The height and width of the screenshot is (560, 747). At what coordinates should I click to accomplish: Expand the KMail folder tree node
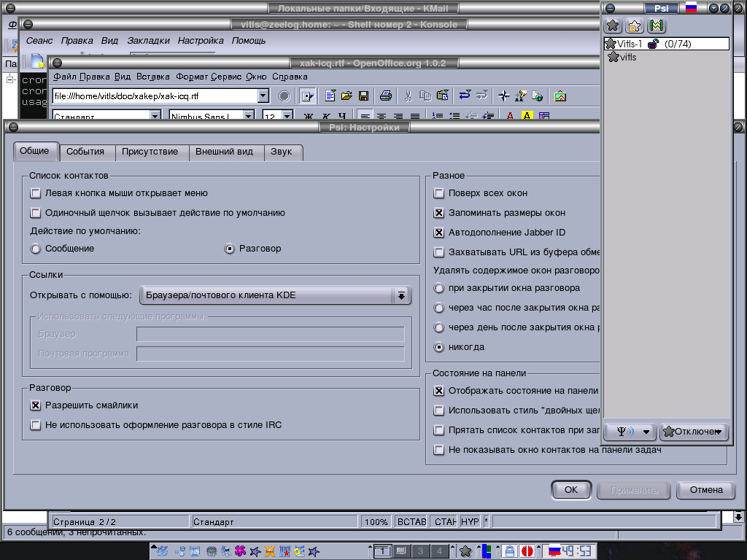point(10,79)
